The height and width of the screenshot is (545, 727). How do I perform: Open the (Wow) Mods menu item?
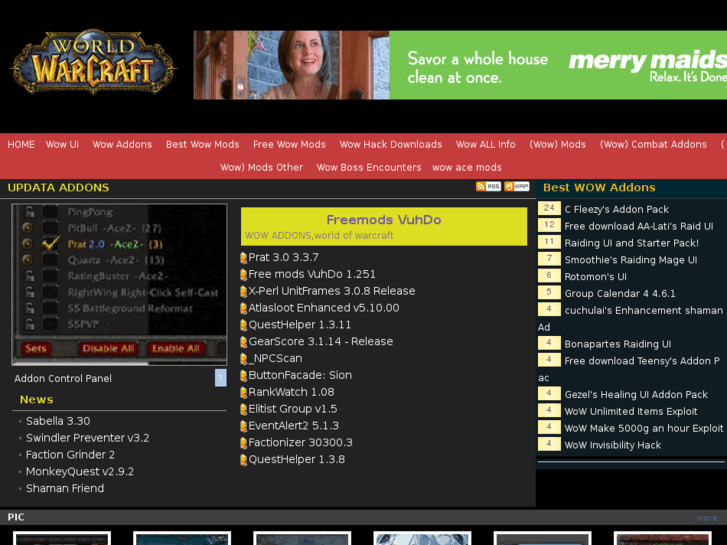[558, 144]
